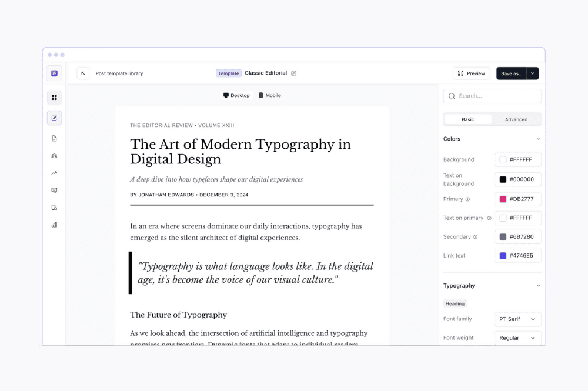Switch preview to Desktop view
The height and width of the screenshot is (391, 588).
(236, 95)
